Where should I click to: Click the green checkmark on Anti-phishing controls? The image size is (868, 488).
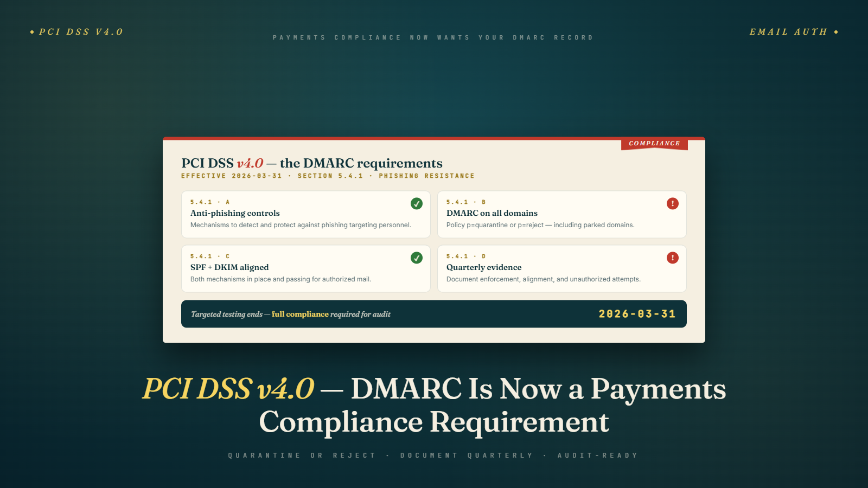pyautogui.click(x=417, y=203)
